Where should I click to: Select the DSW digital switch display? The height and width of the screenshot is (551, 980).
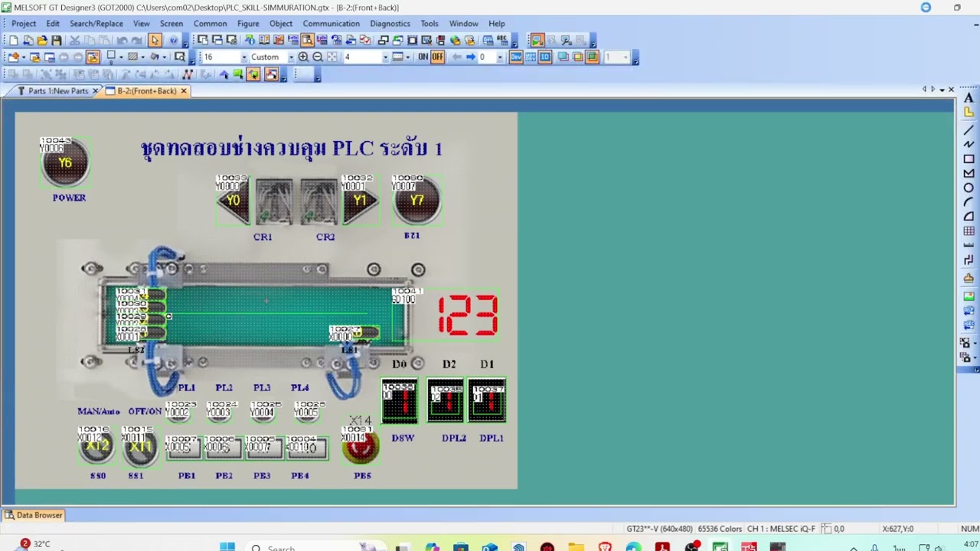point(400,401)
